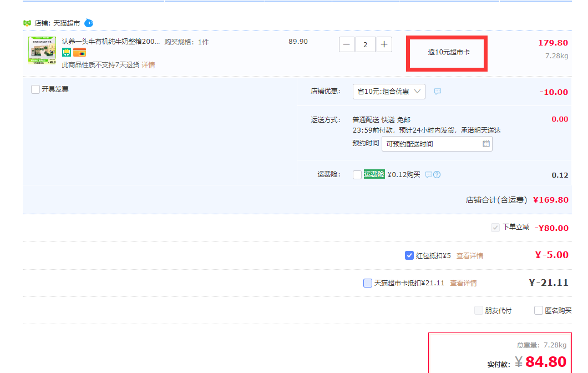Click the product title 认养一头牛有机纯牛奶
Image resolution: width=588 pixels, height=373 pixels.
[110, 42]
